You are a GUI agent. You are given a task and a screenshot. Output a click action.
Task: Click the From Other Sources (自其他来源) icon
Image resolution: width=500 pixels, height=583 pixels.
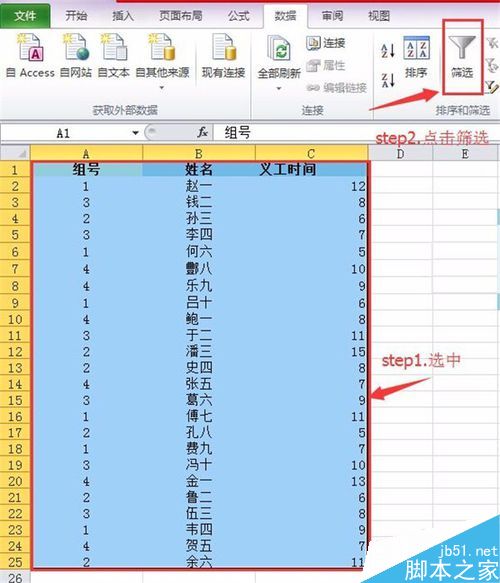tap(162, 48)
